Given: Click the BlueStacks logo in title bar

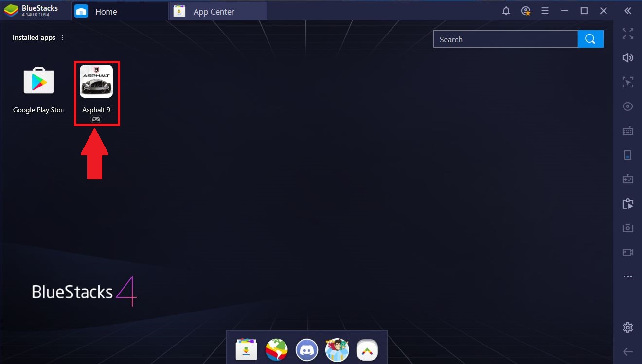Looking at the screenshot, I should [x=11, y=11].
